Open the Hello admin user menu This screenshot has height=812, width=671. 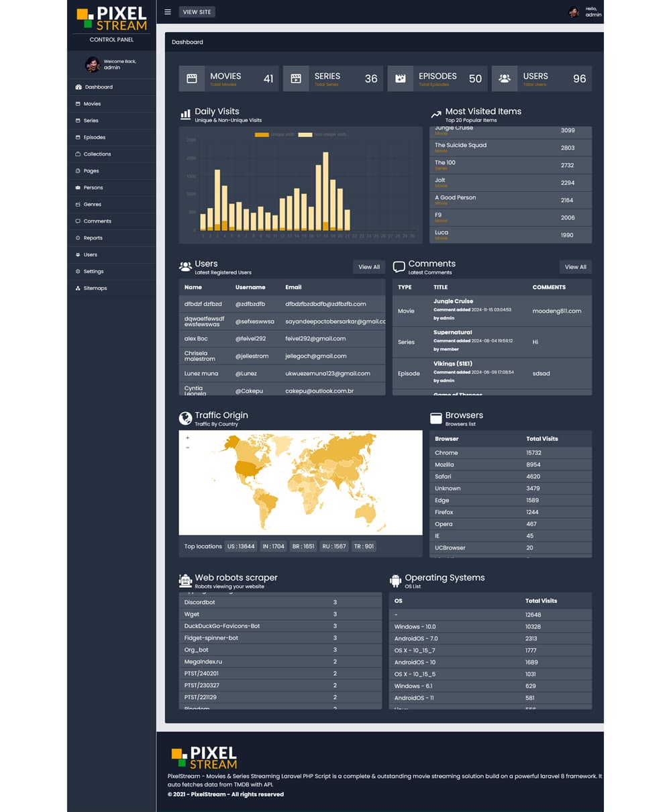(x=592, y=12)
